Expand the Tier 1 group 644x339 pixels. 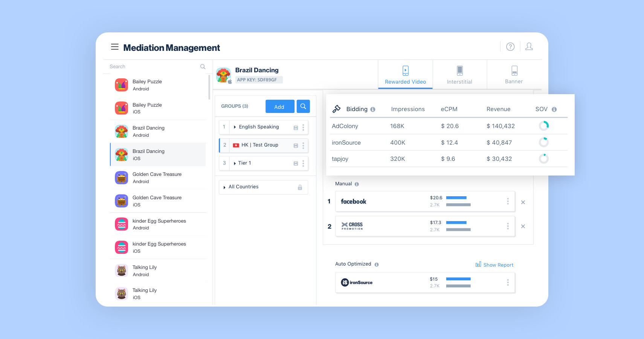[235, 163]
